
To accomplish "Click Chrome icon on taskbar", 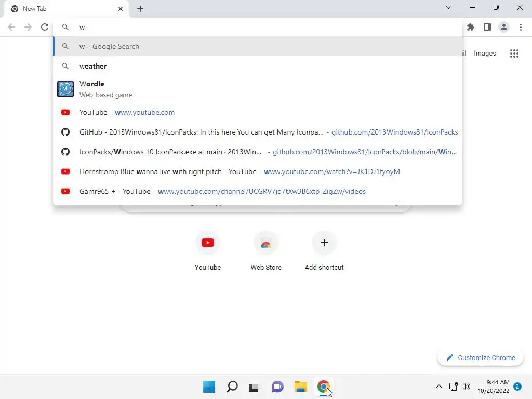I will [324, 387].
